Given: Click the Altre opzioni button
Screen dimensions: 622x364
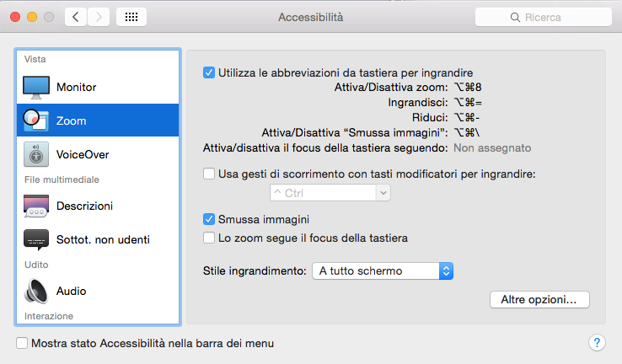Looking at the screenshot, I should (539, 299).
